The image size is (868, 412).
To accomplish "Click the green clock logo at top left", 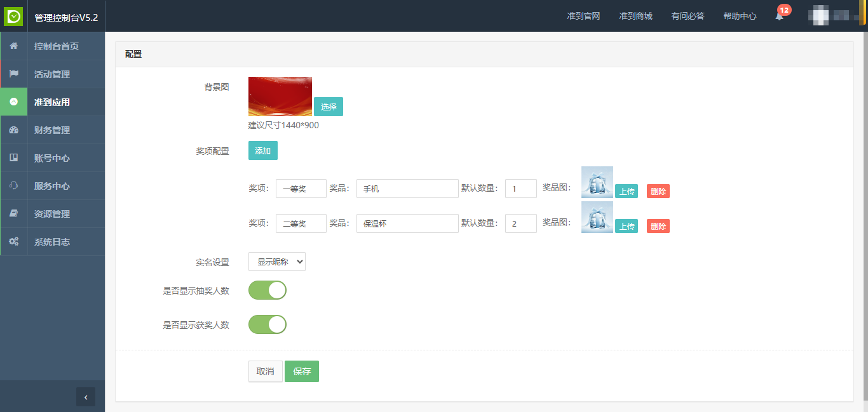I will click(x=13, y=16).
